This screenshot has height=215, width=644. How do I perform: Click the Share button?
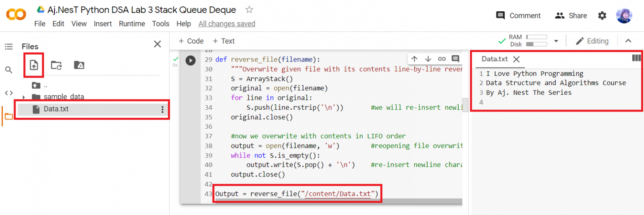[x=571, y=16]
